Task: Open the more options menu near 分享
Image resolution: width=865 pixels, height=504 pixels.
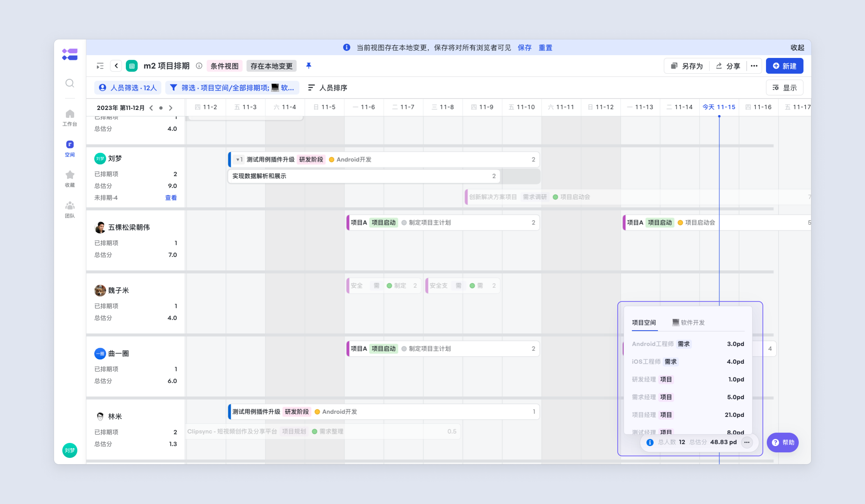Action: coord(754,66)
